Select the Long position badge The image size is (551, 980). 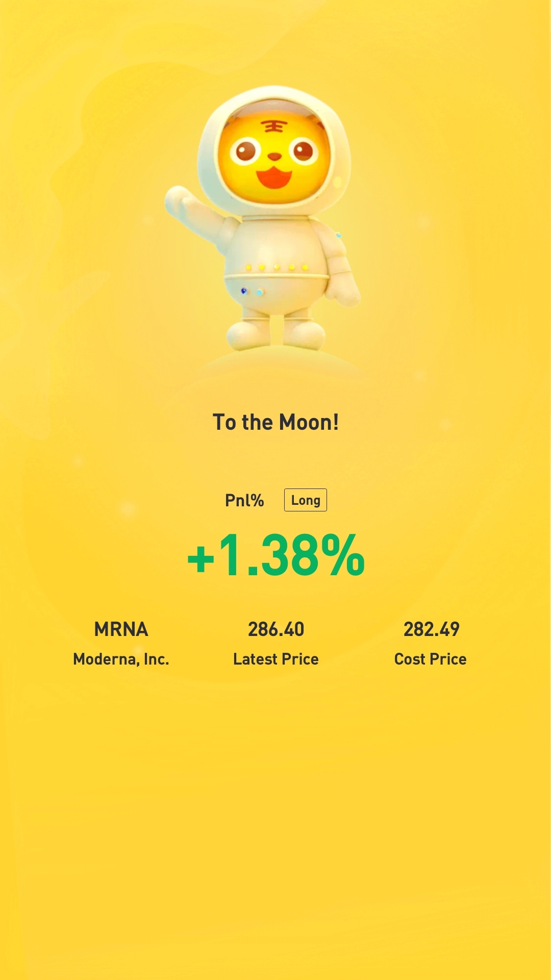306,500
